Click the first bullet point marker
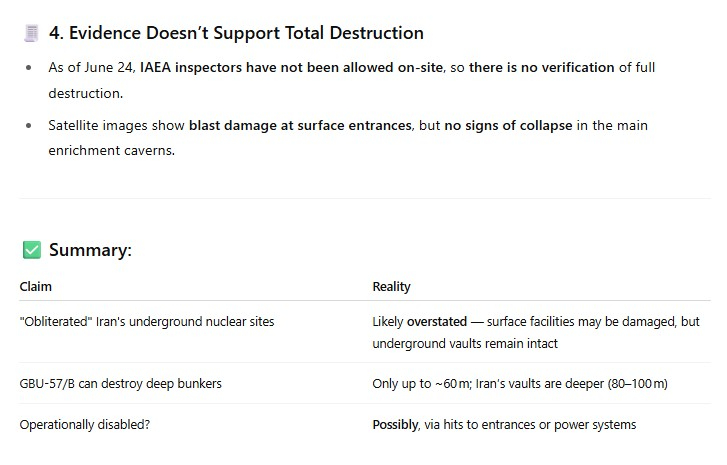 pyautogui.click(x=29, y=68)
